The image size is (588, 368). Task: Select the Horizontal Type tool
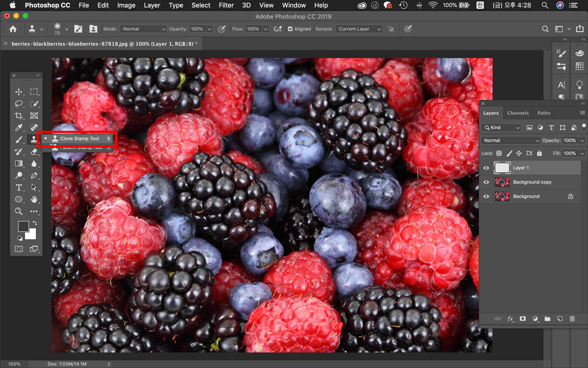pyautogui.click(x=19, y=187)
